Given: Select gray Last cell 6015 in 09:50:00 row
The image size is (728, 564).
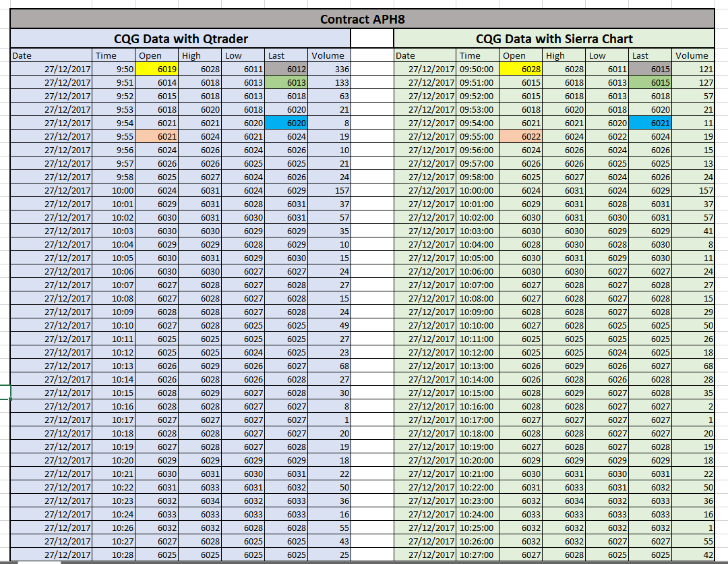Looking at the screenshot, I should [x=650, y=69].
